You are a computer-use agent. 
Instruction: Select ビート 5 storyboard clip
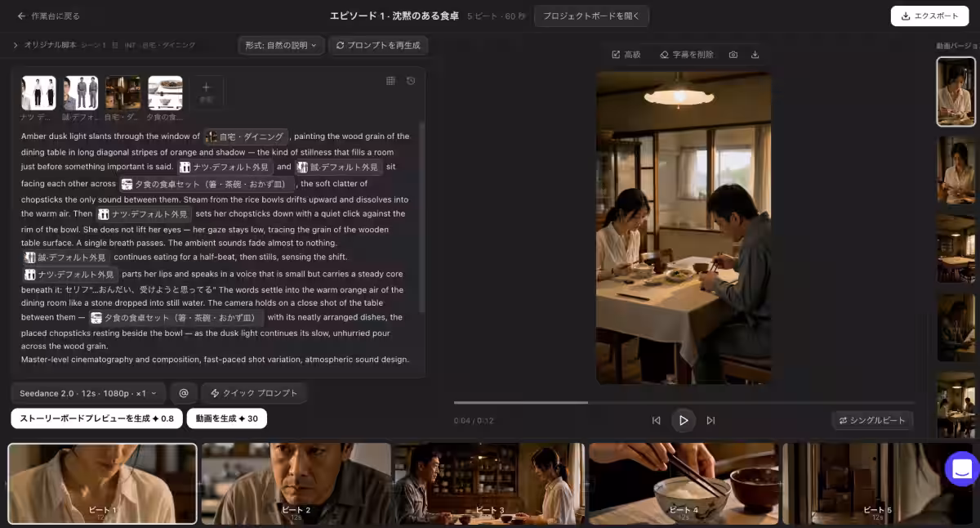click(878, 484)
